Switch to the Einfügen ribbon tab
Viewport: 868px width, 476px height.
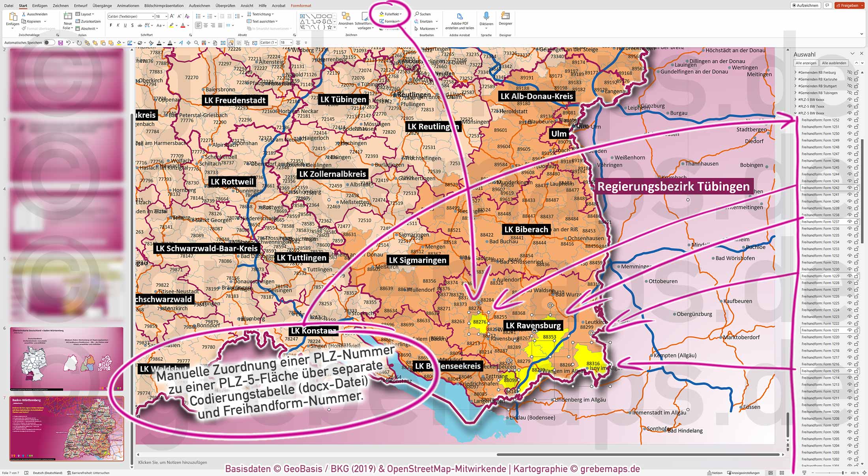pyautogui.click(x=40, y=6)
